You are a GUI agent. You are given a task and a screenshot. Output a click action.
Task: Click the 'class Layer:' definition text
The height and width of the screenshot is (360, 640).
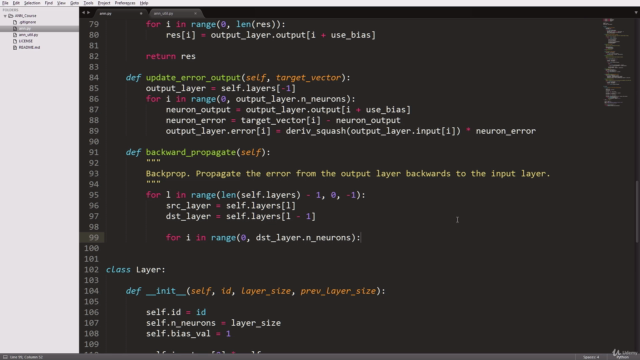(x=136, y=269)
